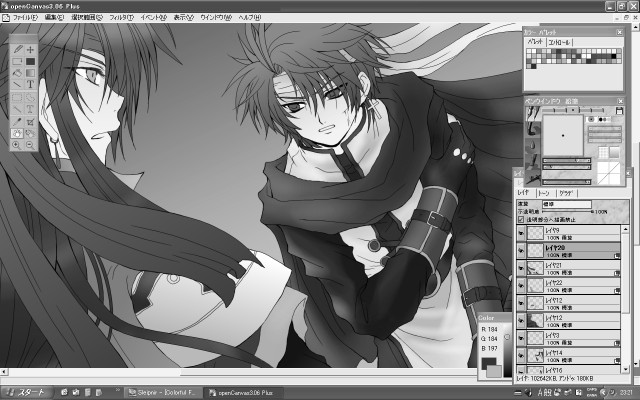The width and height of the screenshot is (640, 400).
Task: Click the clipping icon on レイヤ3 row
Action: (617, 344)
